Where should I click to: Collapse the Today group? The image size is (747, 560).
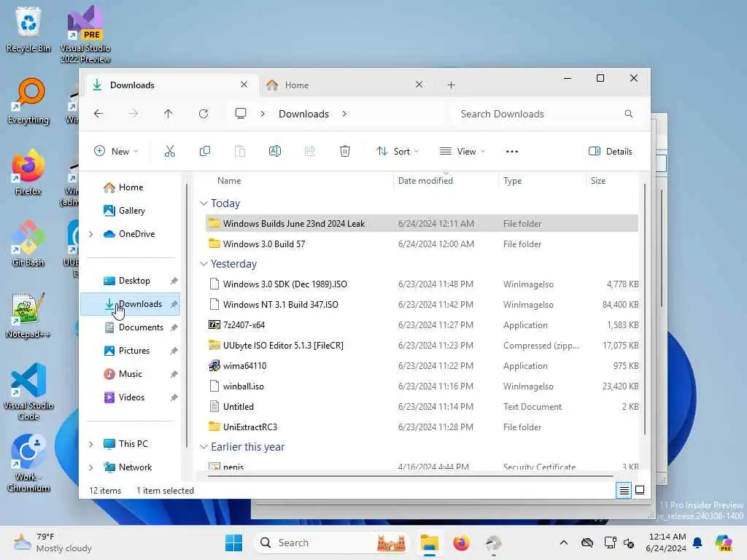point(204,203)
